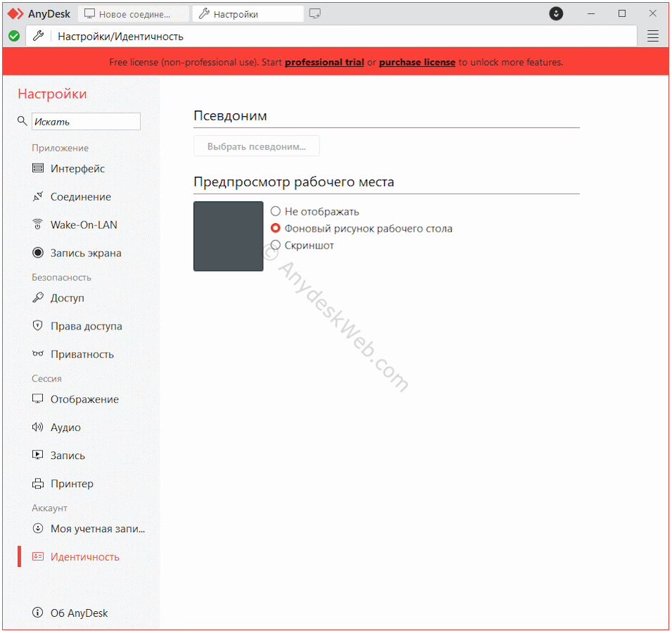Image resolution: width=672 pixels, height=633 pixels.
Task: Click the round dark account badge icon
Action: (x=556, y=13)
